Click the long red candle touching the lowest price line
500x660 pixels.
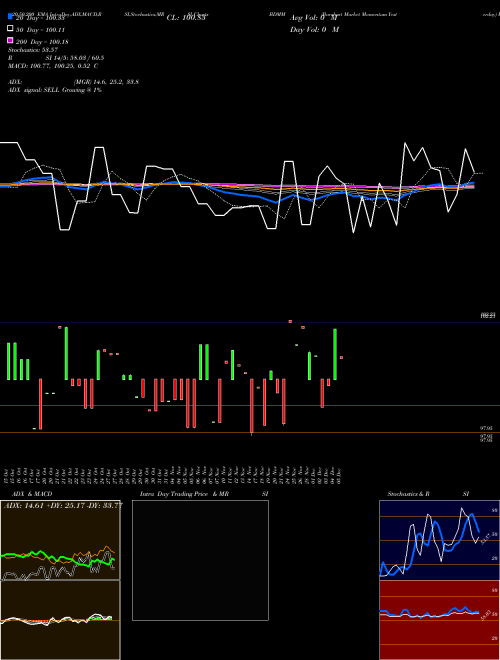point(252,406)
